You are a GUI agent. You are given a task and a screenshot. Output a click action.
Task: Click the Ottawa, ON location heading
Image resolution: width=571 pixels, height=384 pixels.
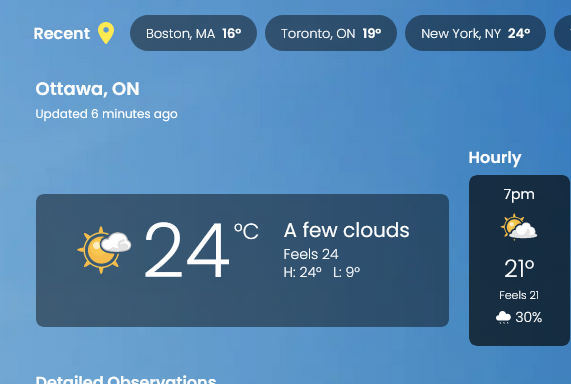pos(87,89)
